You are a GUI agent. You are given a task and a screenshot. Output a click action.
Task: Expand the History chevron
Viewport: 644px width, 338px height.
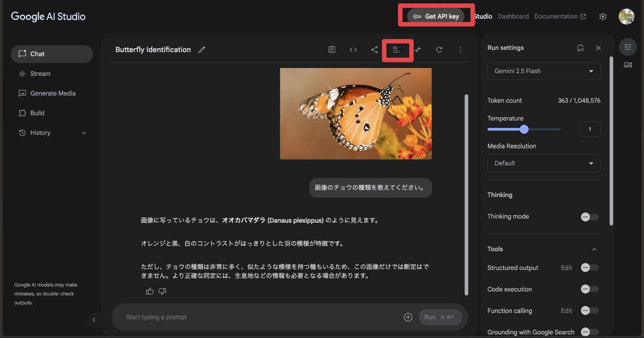coord(84,133)
